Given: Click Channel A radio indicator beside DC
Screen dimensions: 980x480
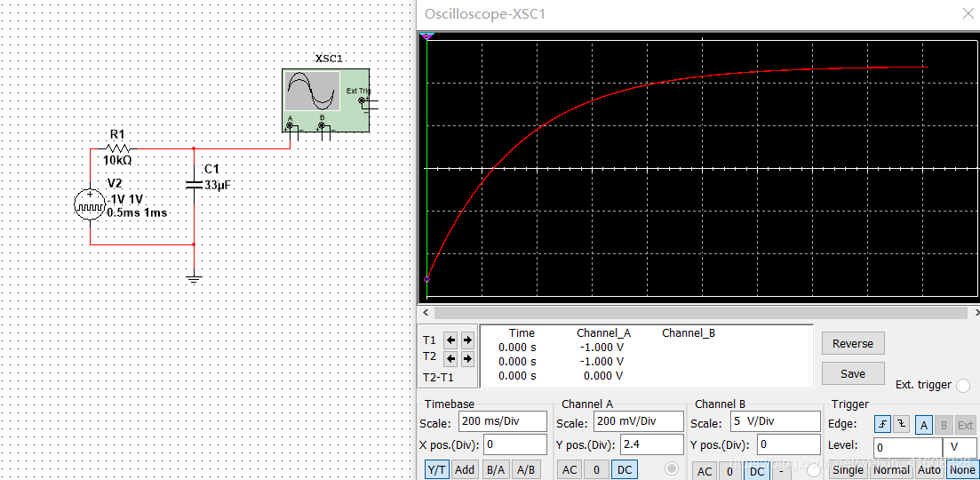Looking at the screenshot, I should [x=672, y=468].
